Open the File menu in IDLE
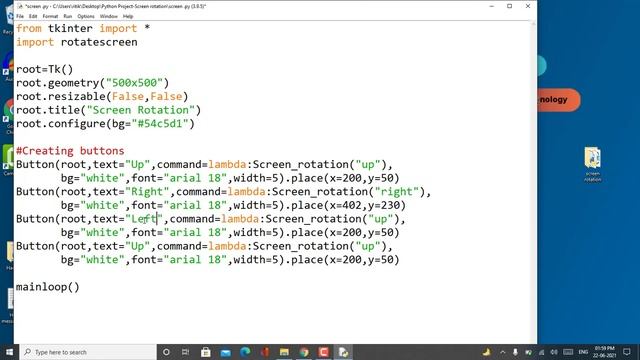Image resolution: width=640 pixels, height=360 pixels. (20, 16)
